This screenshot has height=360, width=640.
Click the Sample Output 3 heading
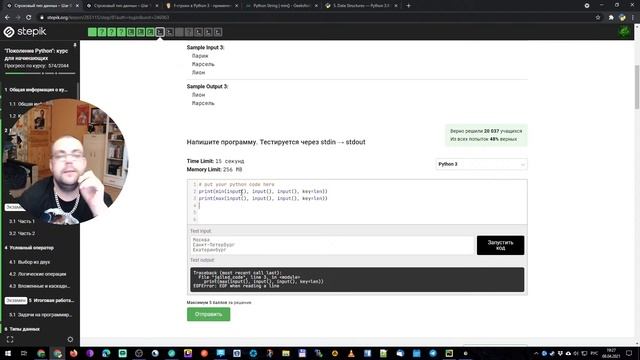coord(207,87)
